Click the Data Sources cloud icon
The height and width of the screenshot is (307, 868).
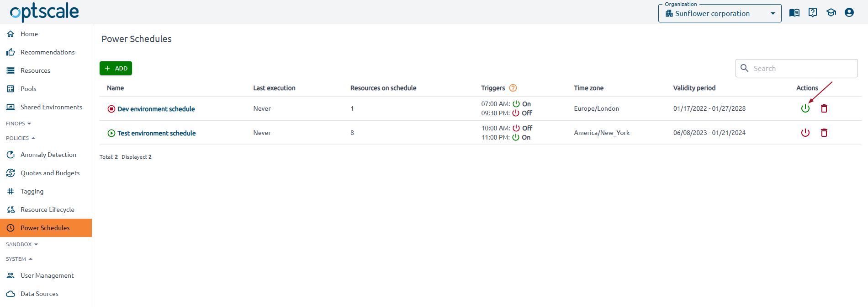coord(11,294)
